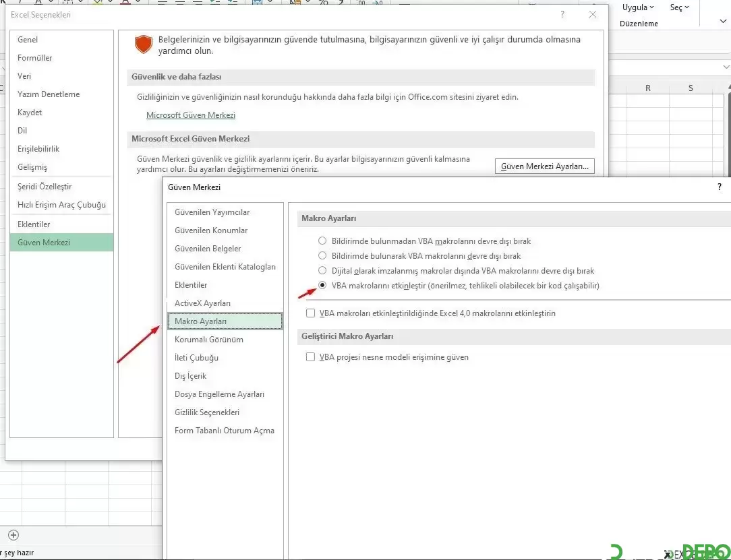The image size is (731, 560).
Task: Expand the formula bar chevron
Action: pos(726,67)
